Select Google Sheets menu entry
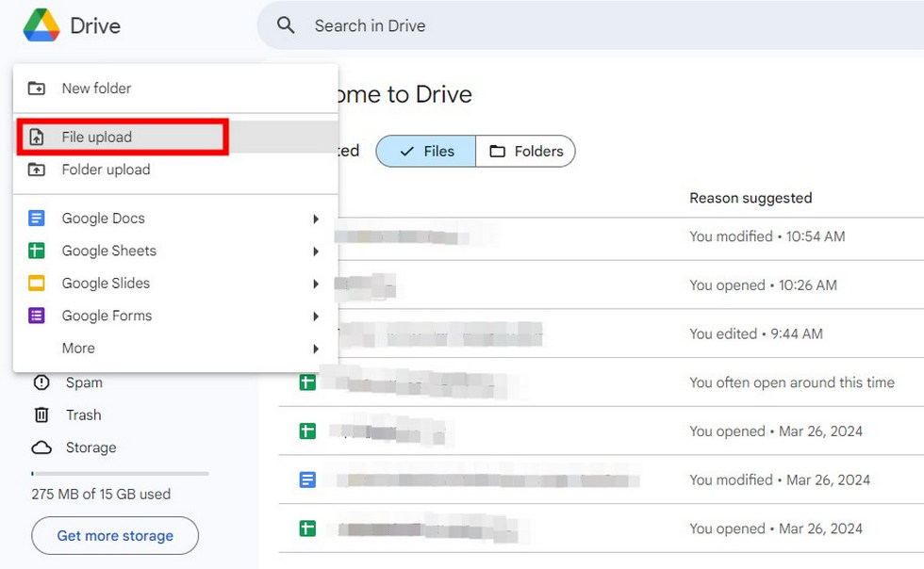The image size is (924, 569). [175, 251]
